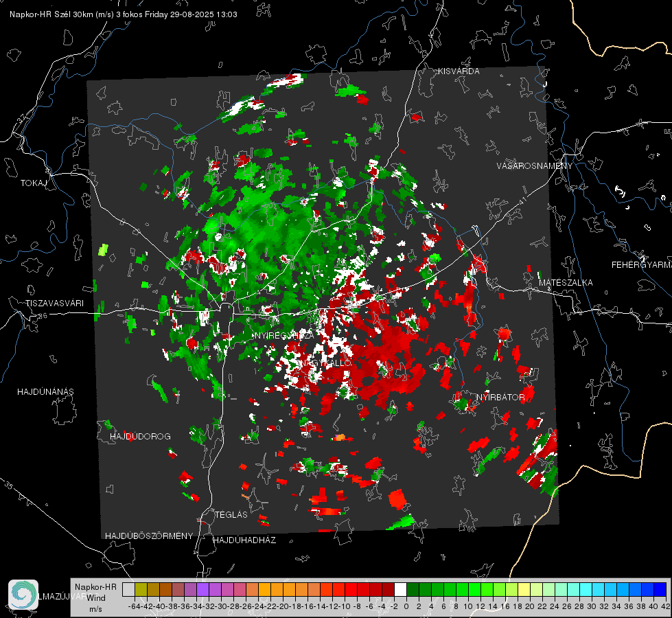Pick the dark red swatch between -4 and -2
672x618 pixels.
[x=388, y=589]
